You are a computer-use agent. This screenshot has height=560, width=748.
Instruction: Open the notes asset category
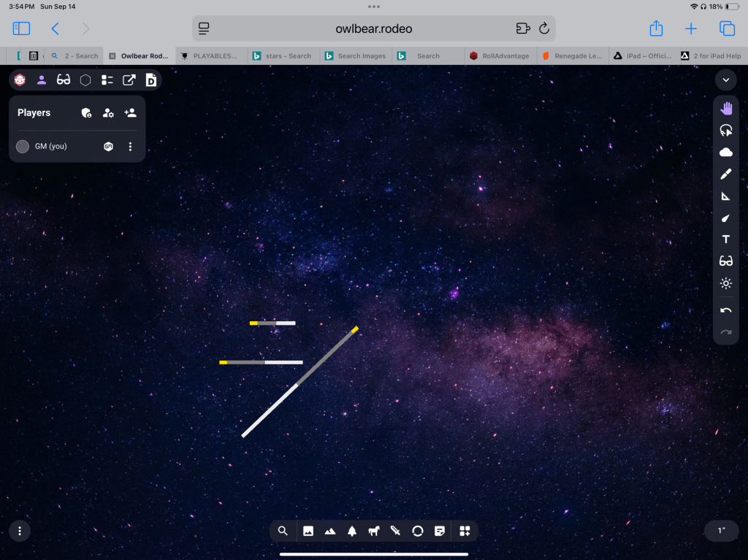[440, 532]
